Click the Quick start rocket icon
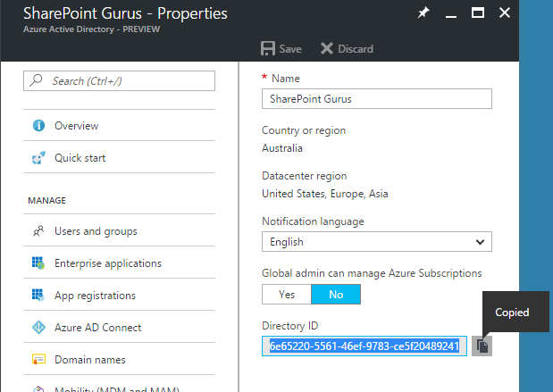The image size is (553, 392). pos(38,158)
